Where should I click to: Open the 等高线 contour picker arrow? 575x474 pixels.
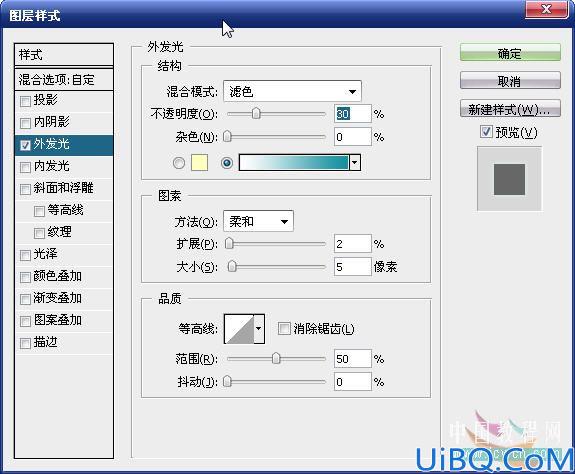tap(259, 329)
